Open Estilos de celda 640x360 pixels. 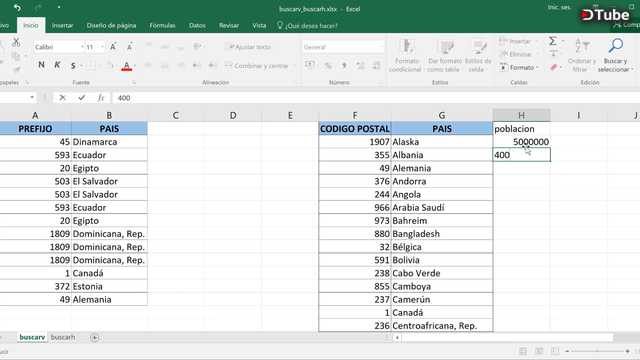tap(478, 56)
